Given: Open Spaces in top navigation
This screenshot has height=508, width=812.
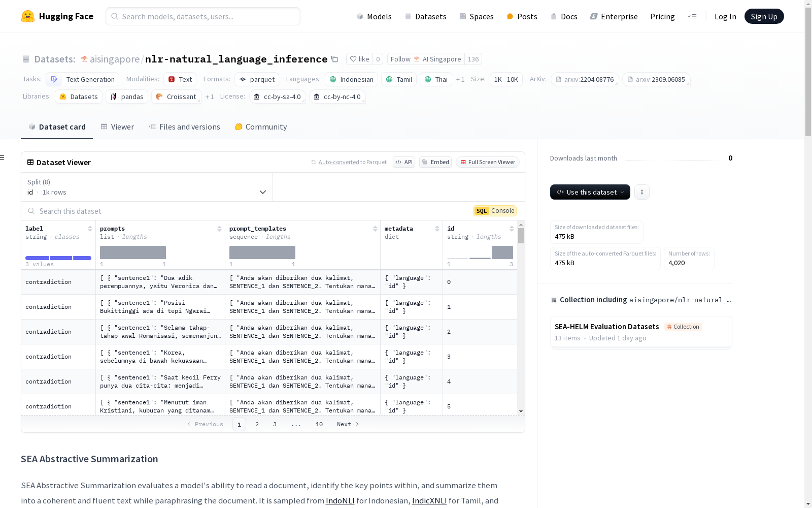Looking at the screenshot, I should [477, 16].
